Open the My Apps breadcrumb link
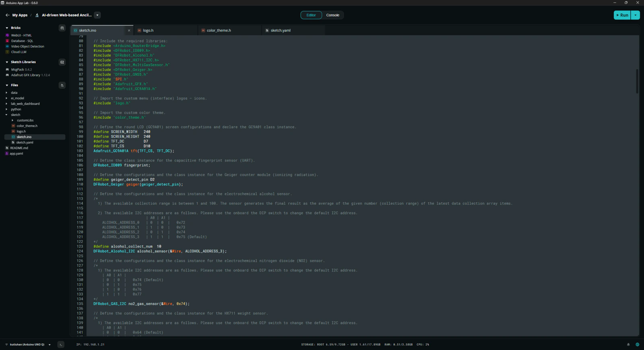 20,15
